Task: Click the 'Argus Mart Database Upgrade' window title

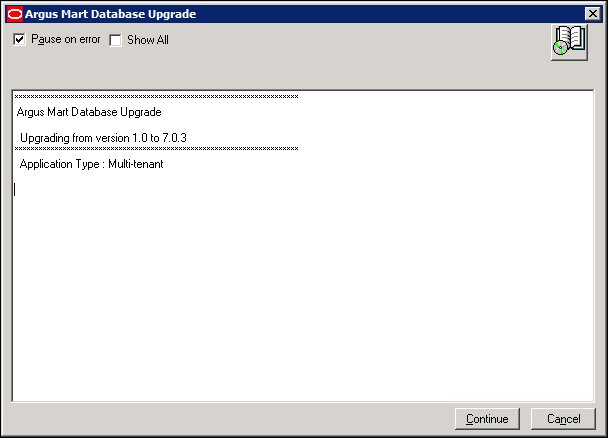Action: coord(111,14)
